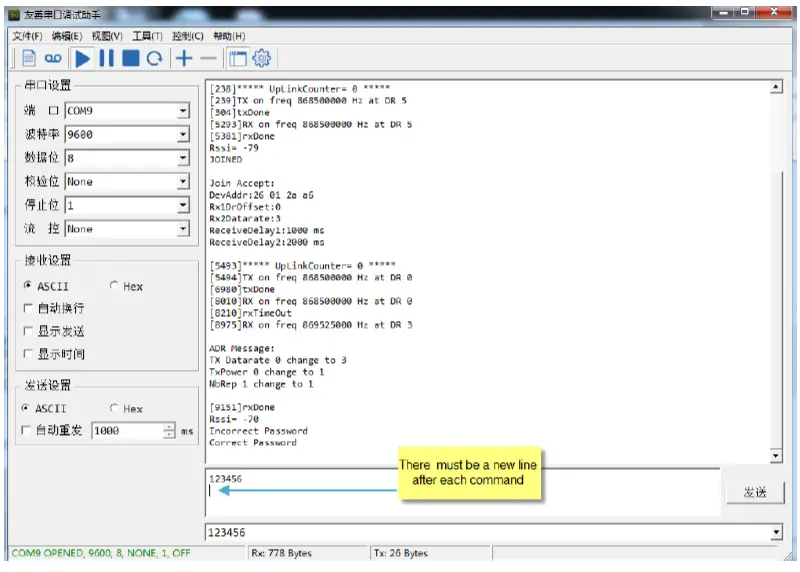Expand the COM9 port dropdown
This screenshot has width=800, height=572.
(x=182, y=111)
